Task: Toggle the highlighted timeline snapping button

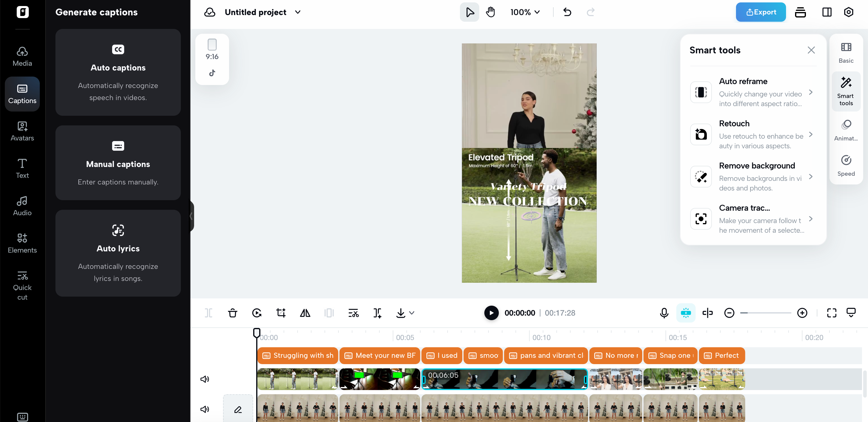Action: pyautogui.click(x=686, y=313)
